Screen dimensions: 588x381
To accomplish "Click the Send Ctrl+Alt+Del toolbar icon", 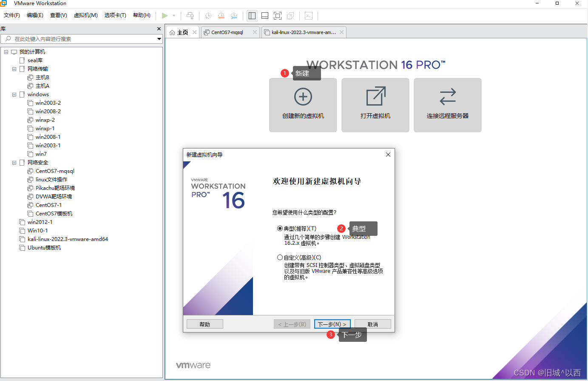I will point(190,16).
